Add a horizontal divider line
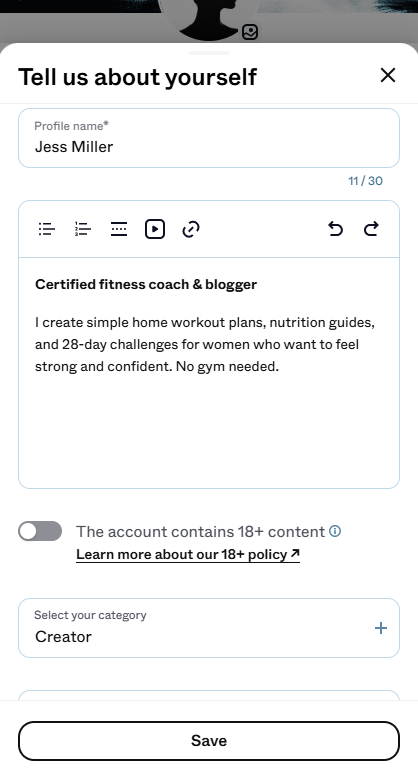This screenshot has width=418, height=776. [x=119, y=229]
